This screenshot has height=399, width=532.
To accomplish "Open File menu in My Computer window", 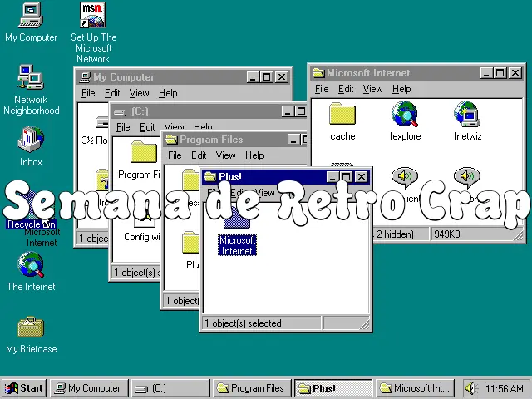I will tap(88, 93).
